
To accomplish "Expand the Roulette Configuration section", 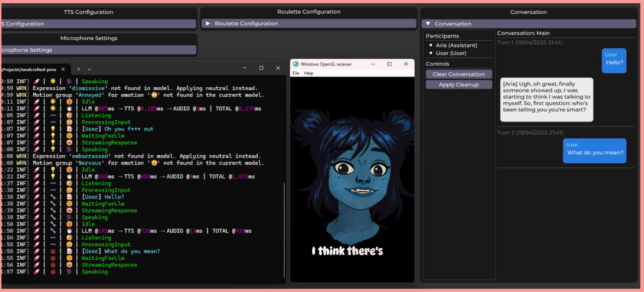I will tap(308, 24).
